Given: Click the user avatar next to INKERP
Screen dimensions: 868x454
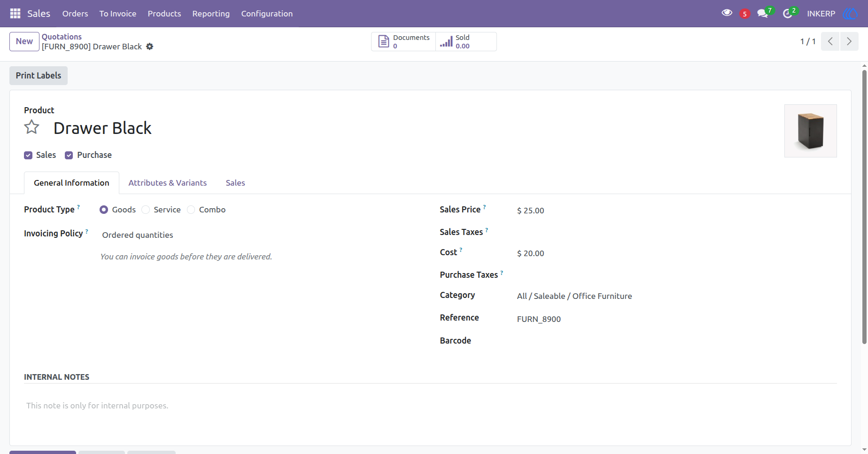Looking at the screenshot, I should pyautogui.click(x=850, y=14).
